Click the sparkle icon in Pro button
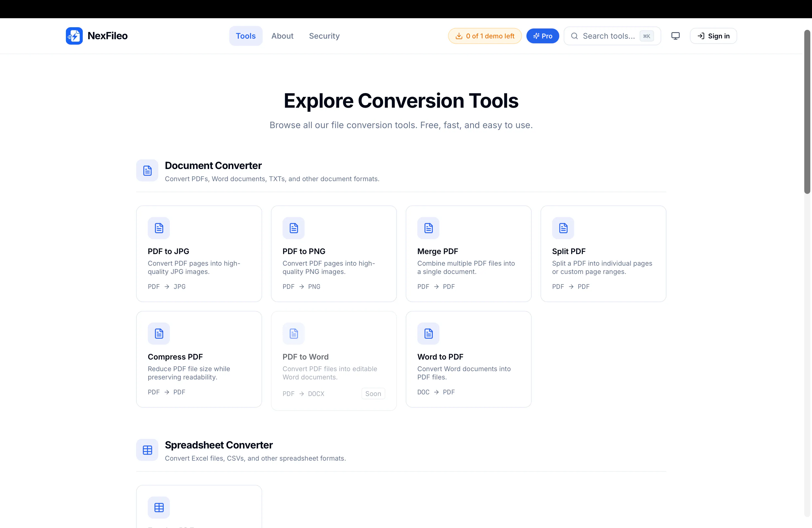Screen dimensions: 812x528 536,36
